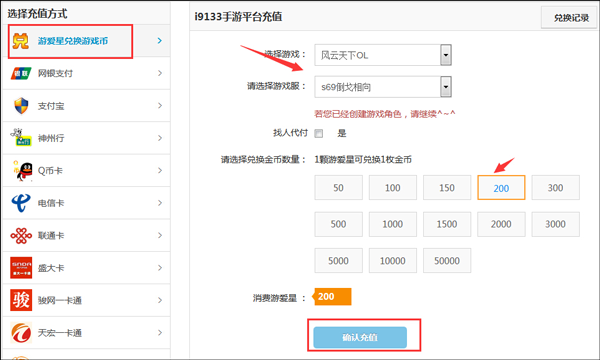The image size is (600, 360).
Task: Expand the 网银支付 chevron arrow
Action: click(x=160, y=73)
